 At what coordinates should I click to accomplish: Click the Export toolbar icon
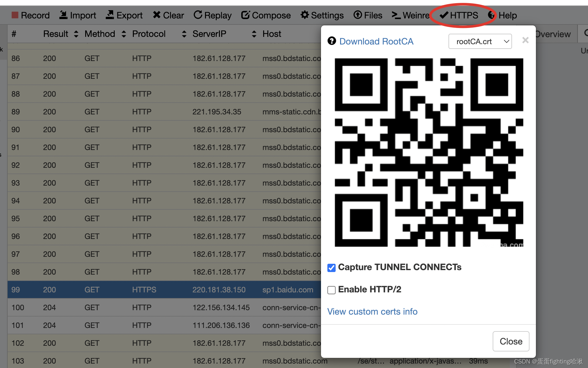point(110,15)
